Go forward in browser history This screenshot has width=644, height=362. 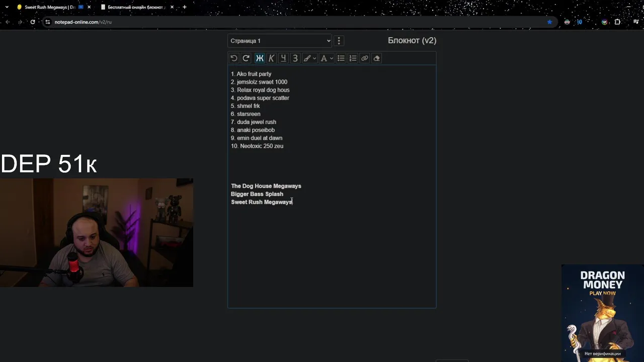coord(20,22)
